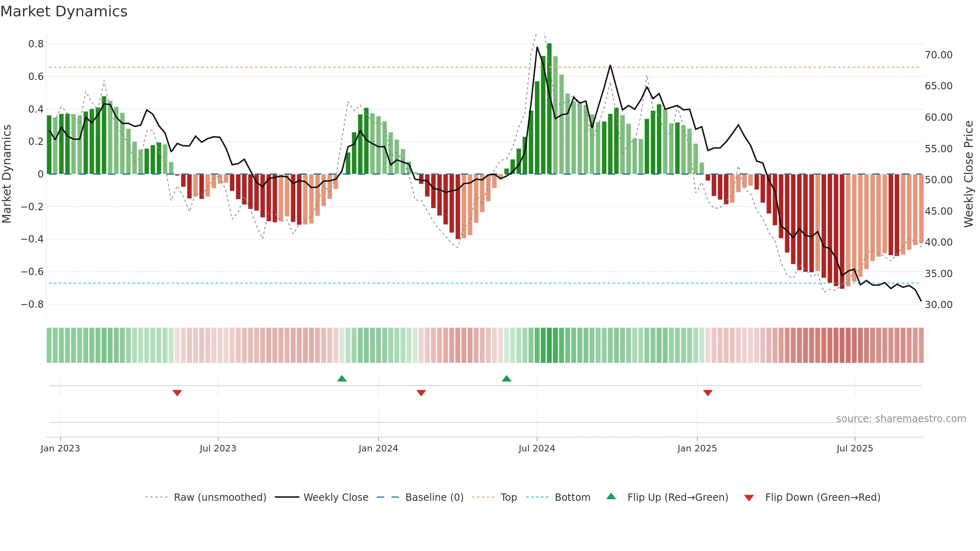Click the darkest green heat strip cell
980x551 pixels.
[x=549, y=345]
